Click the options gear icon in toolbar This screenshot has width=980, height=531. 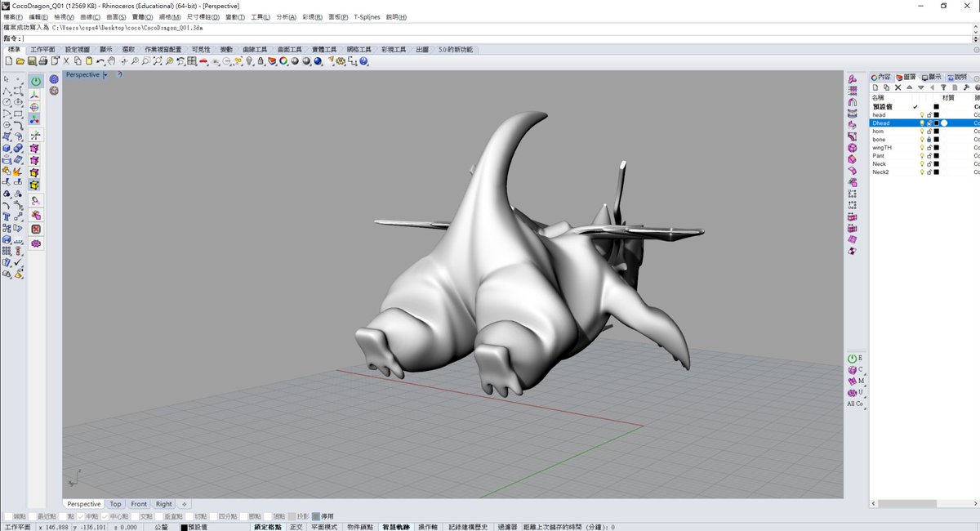point(340,60)
